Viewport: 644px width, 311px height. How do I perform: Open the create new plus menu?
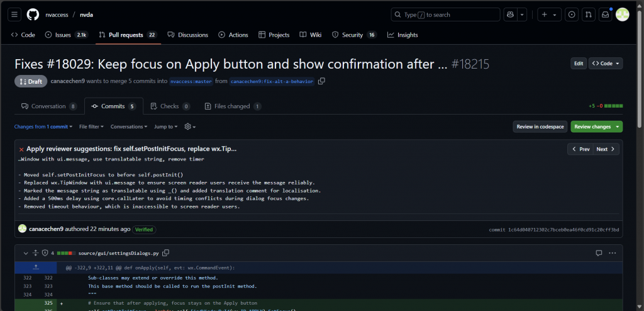click(x=549, y=14)
